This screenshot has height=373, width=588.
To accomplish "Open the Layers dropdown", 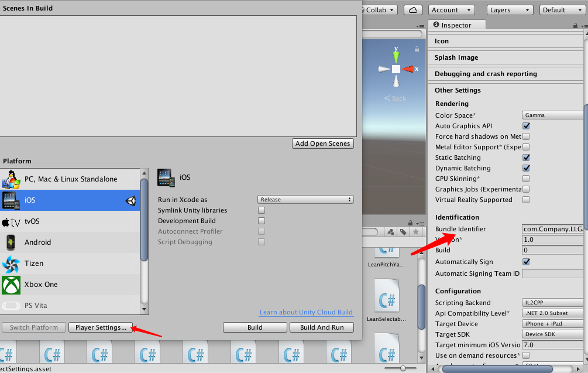I will tap(510, 10).
